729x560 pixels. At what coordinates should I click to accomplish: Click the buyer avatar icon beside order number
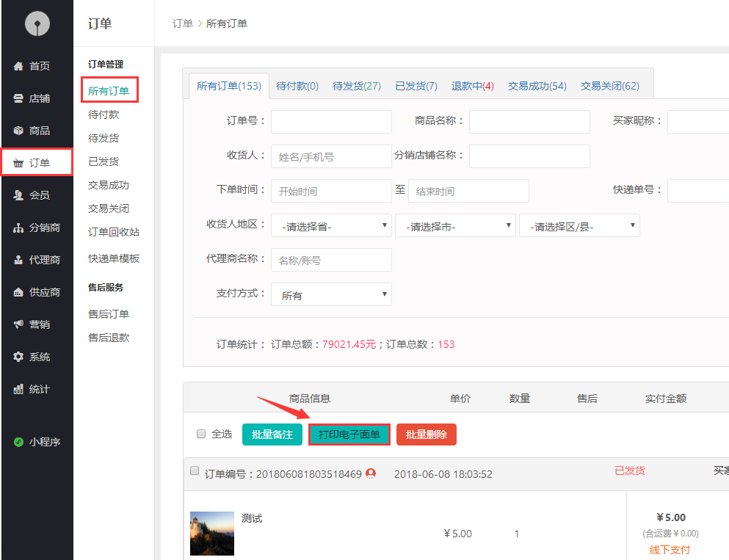(371, 473)
